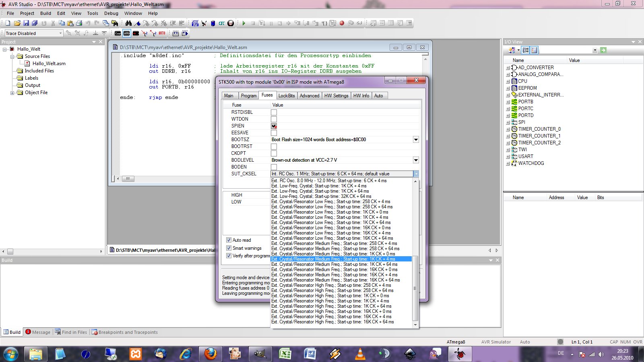Toggle the BOOTRST fuse checkbox
The image size is (644, 362).
(x=274, y=146)
